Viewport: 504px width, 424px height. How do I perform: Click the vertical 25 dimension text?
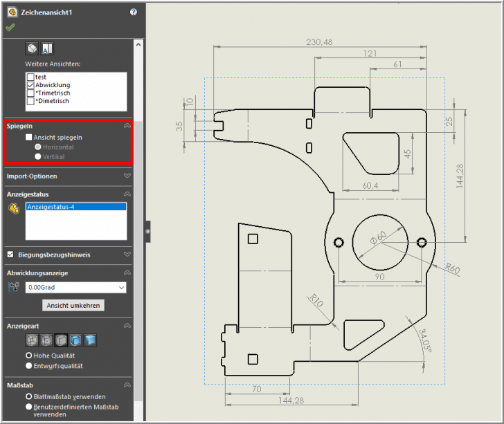pos(449,121)
